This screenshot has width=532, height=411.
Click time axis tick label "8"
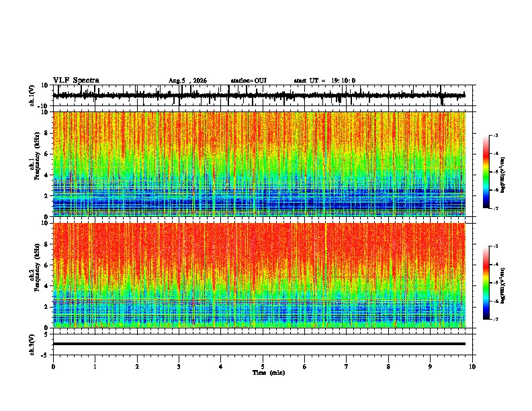(x=388, y=367)
